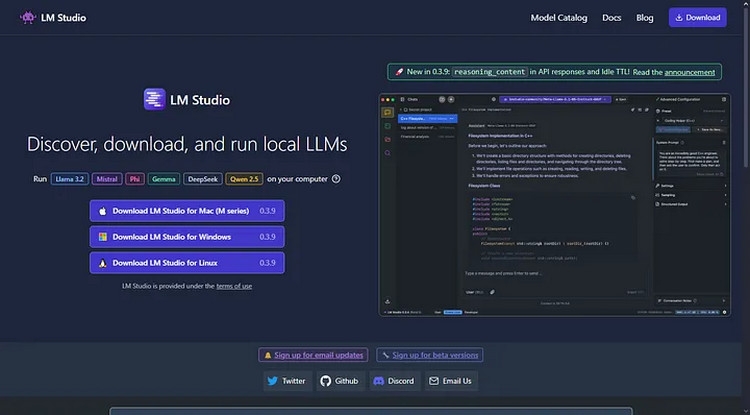Open the Twitter link
Viewport: 750px width, 415px height.
[287, 381]
